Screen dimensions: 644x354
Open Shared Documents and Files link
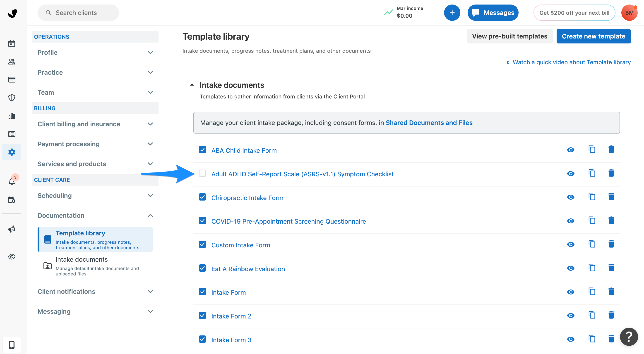(x=429, y=123)
